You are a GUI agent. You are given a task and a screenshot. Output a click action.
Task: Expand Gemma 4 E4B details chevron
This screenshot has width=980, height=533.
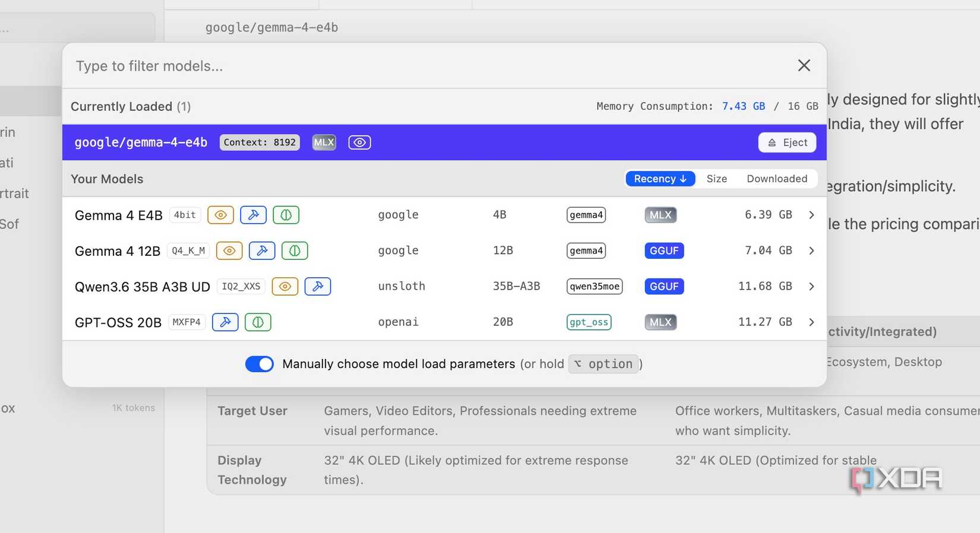[x=811, y=215]
